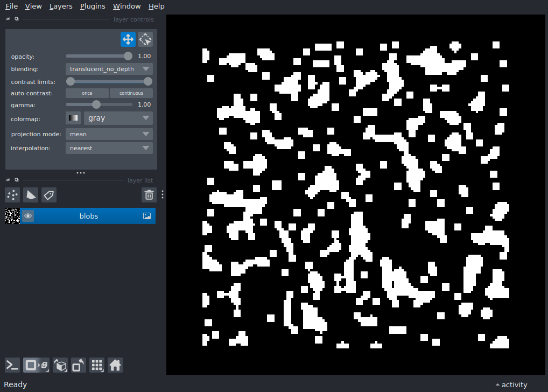Add a new labels layer
548x392 pixels.
click(x=49, y=195)
